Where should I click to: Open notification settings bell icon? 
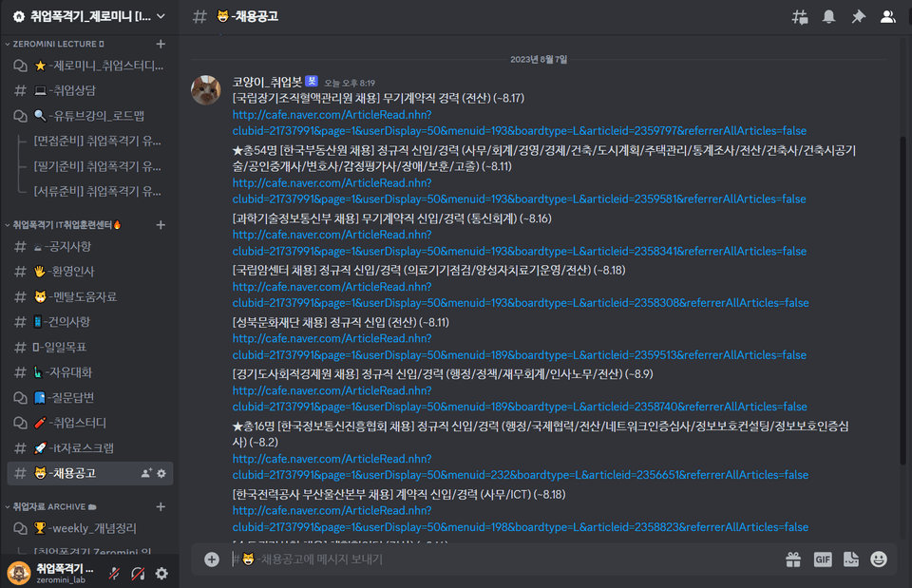click(x=828, y=17)
